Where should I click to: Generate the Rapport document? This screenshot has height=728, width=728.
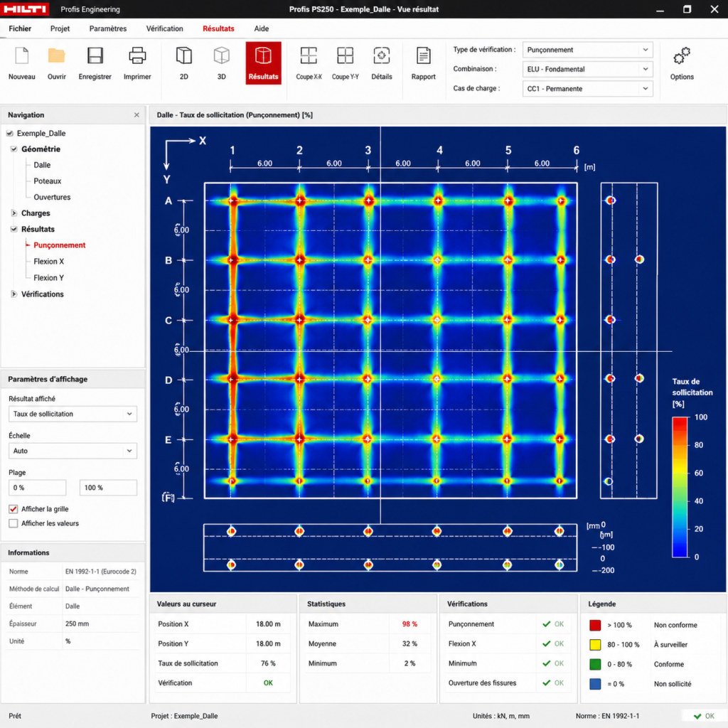[x=424, y=55]
